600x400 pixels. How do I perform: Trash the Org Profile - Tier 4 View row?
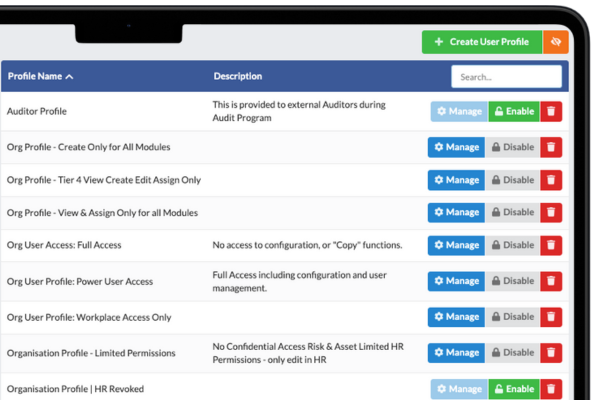point(551,180)
